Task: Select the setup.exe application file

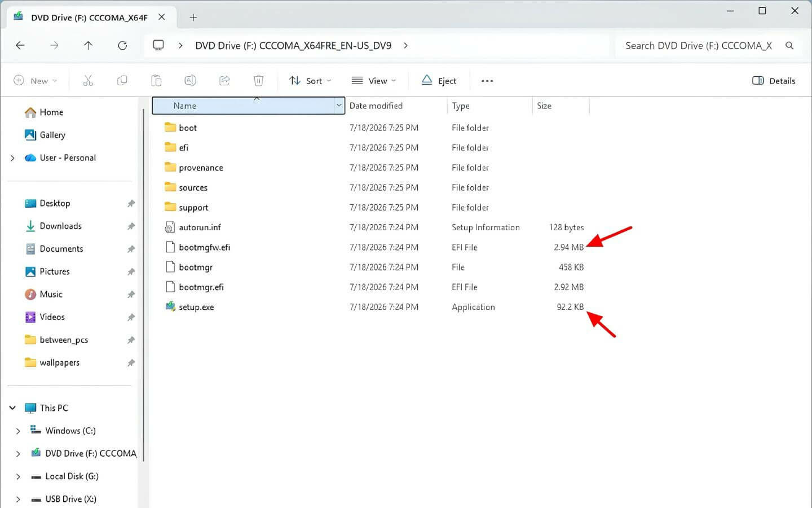Action: click(196, 307)
